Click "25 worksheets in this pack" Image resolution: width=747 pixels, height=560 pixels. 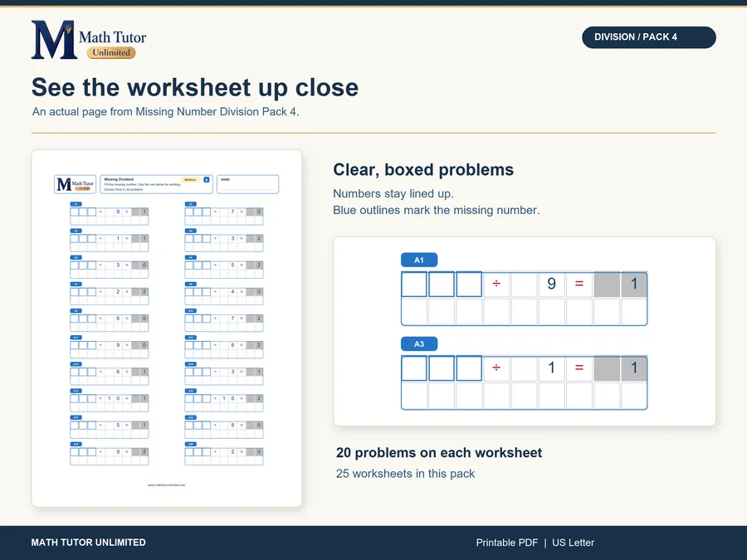[405, 474]
